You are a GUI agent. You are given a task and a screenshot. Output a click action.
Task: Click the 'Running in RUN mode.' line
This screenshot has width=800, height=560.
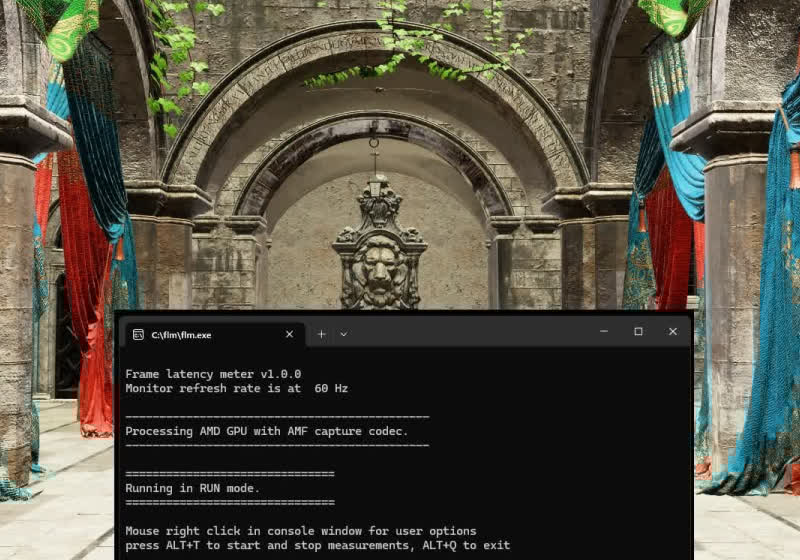coord(192,488)
